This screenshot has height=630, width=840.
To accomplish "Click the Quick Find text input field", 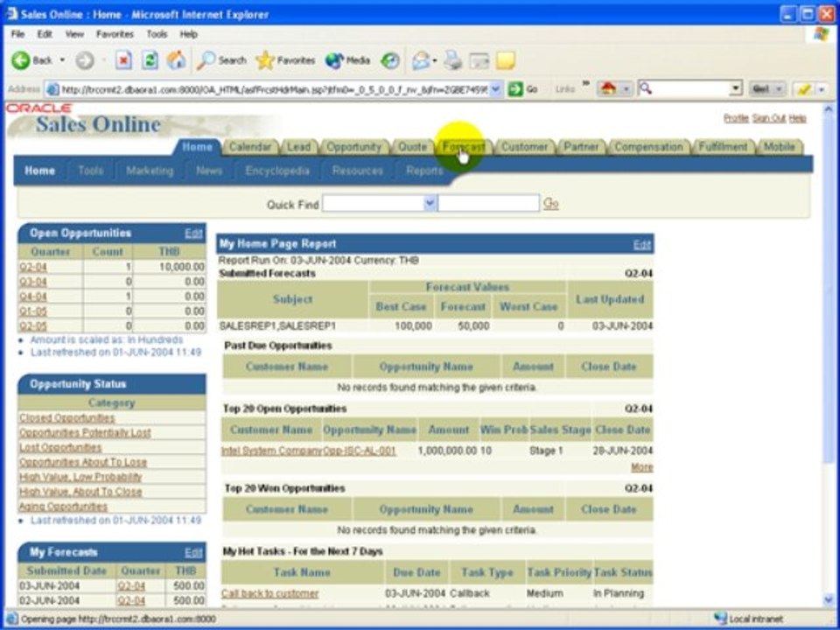I will (488, 204).
